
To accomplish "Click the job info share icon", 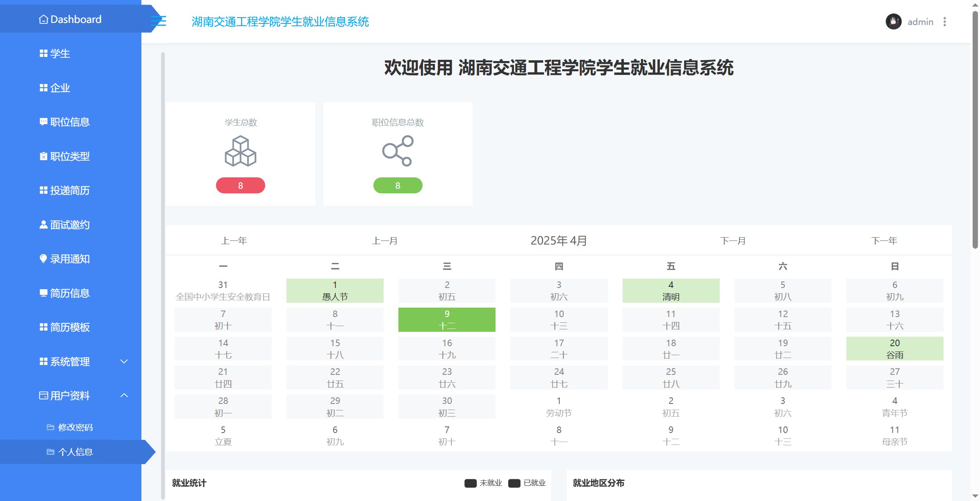I will pos(398,152).
